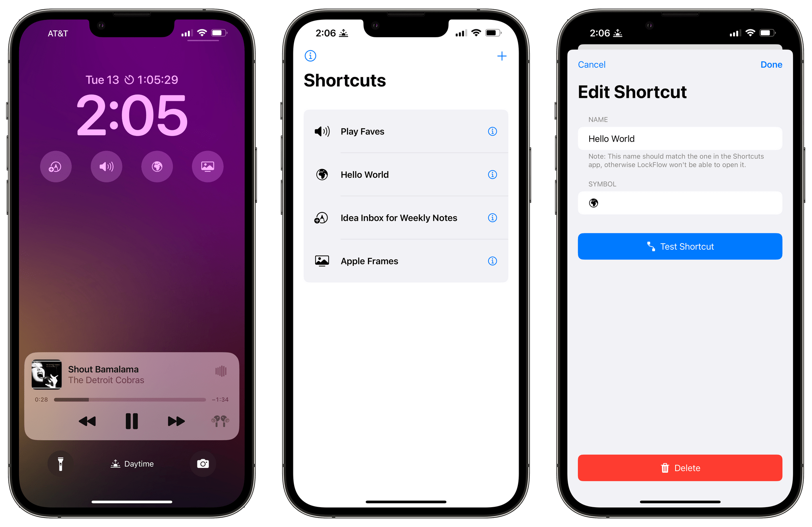Tap the globe icon for Hello World

323,174
